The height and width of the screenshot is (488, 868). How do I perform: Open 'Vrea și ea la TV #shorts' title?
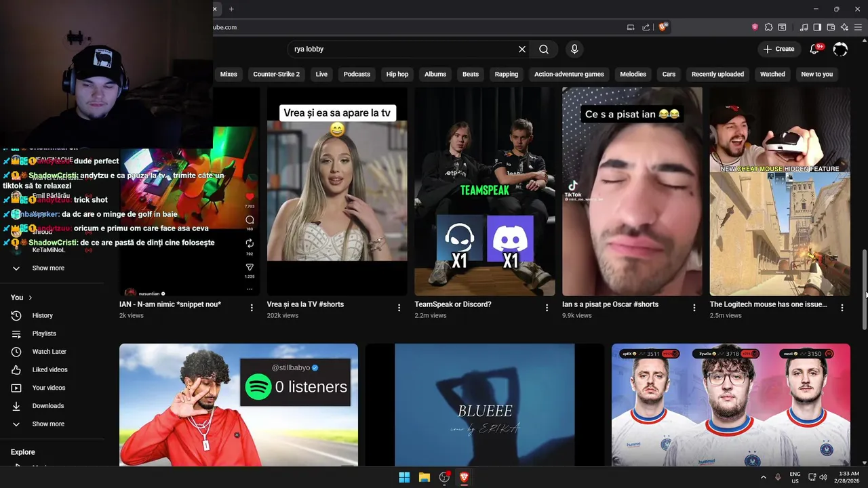coord(305,304)
